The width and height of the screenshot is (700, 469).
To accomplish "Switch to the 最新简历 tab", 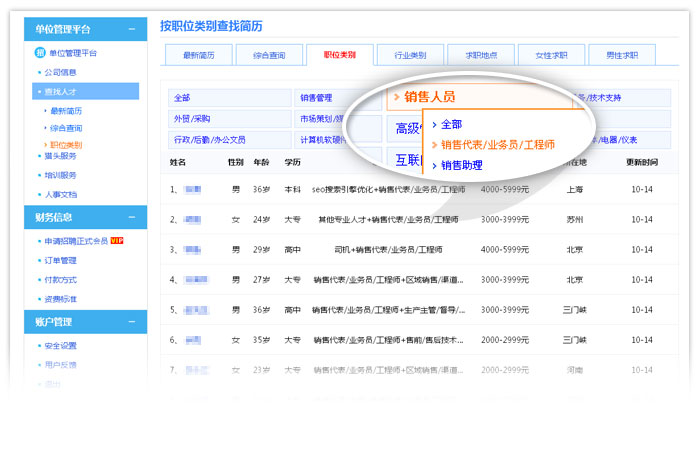I will click(x=197, y=55).
